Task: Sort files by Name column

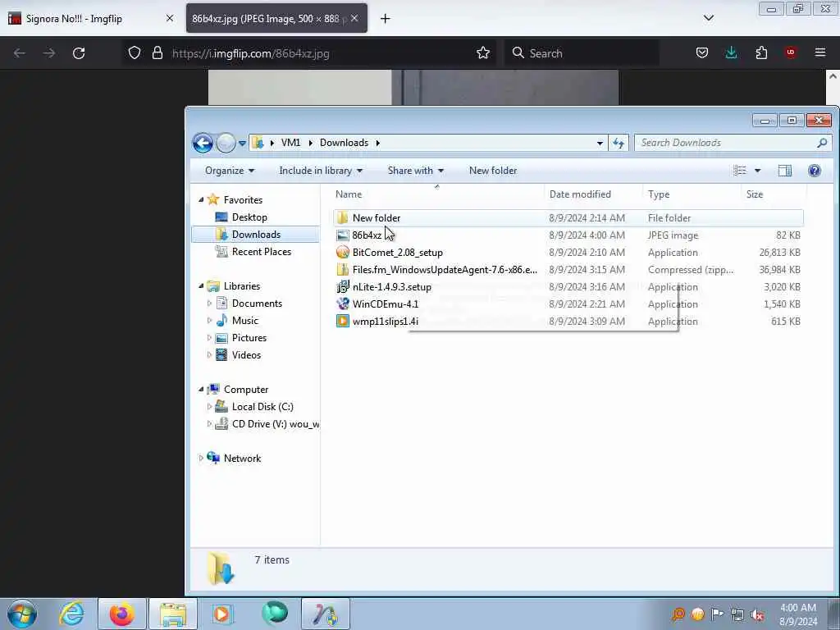Action: (437, 194)
